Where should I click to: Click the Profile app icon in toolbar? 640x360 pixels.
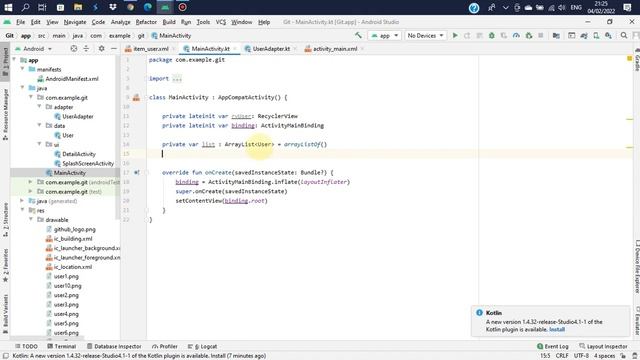[516, 36]
